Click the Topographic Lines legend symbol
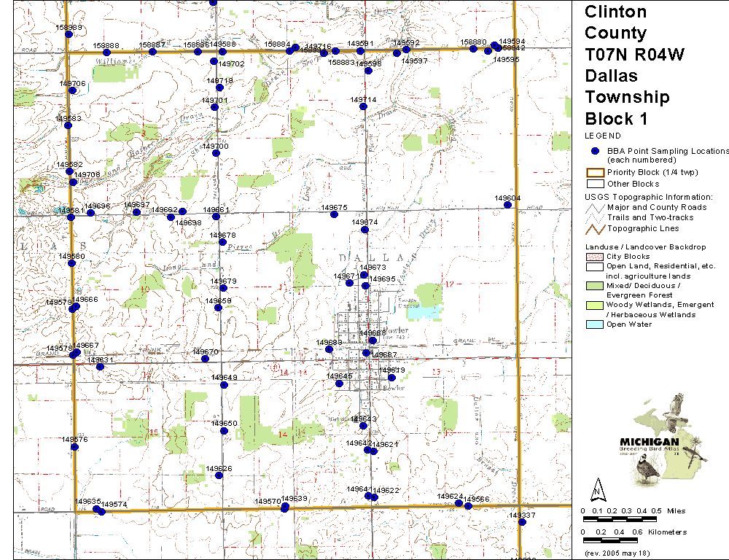729x560 pixels. coord(594,228)
